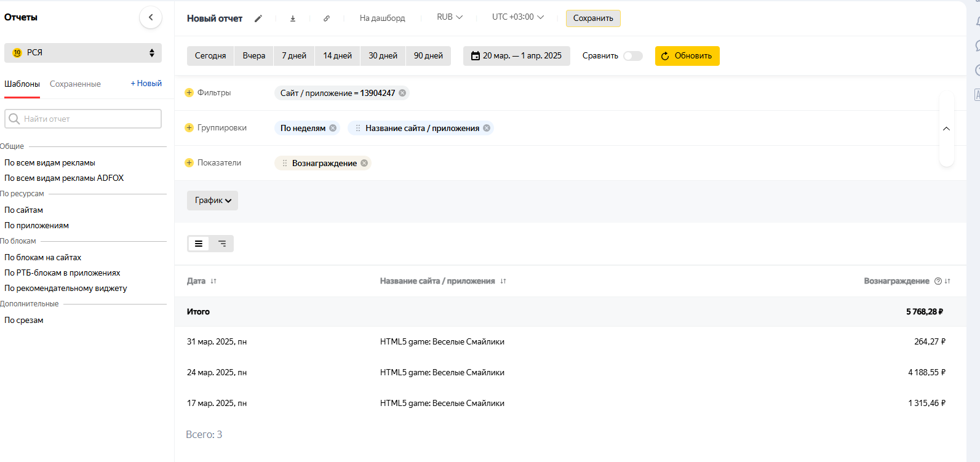Click the Сохранить button
The height and width of the screenshot is (462, 980).
pyautogui.click(x=593, y=18)
